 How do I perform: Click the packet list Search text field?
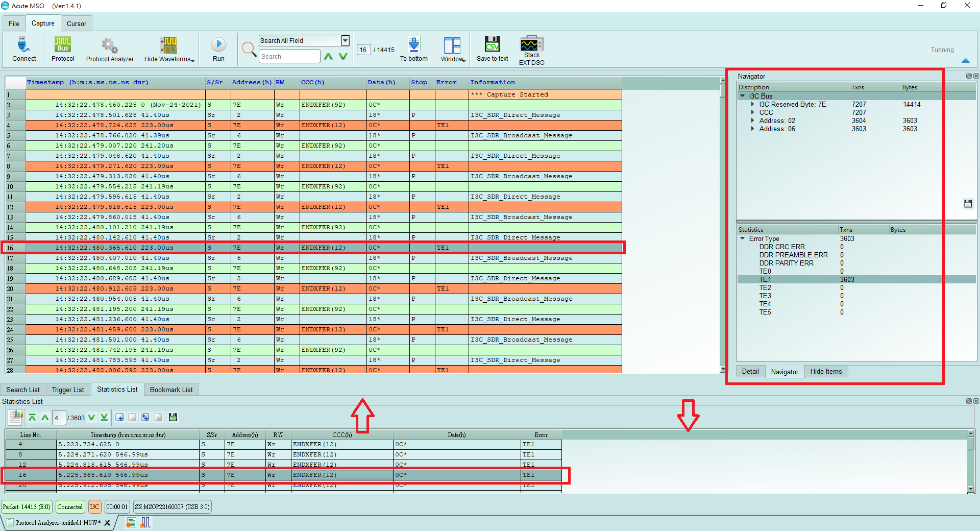tap(289, 56)
